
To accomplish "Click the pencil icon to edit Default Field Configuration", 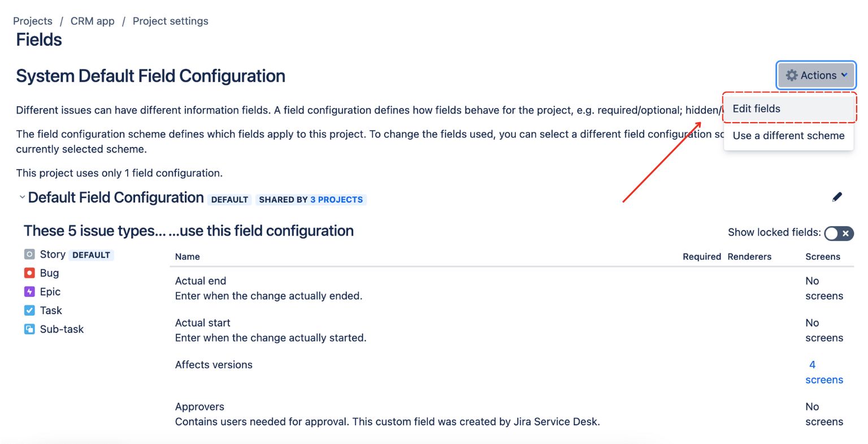I will pos(837,196).
